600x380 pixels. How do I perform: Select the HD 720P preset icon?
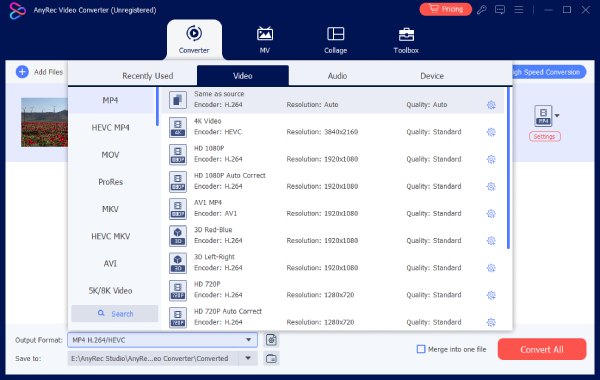coord(178,290)
